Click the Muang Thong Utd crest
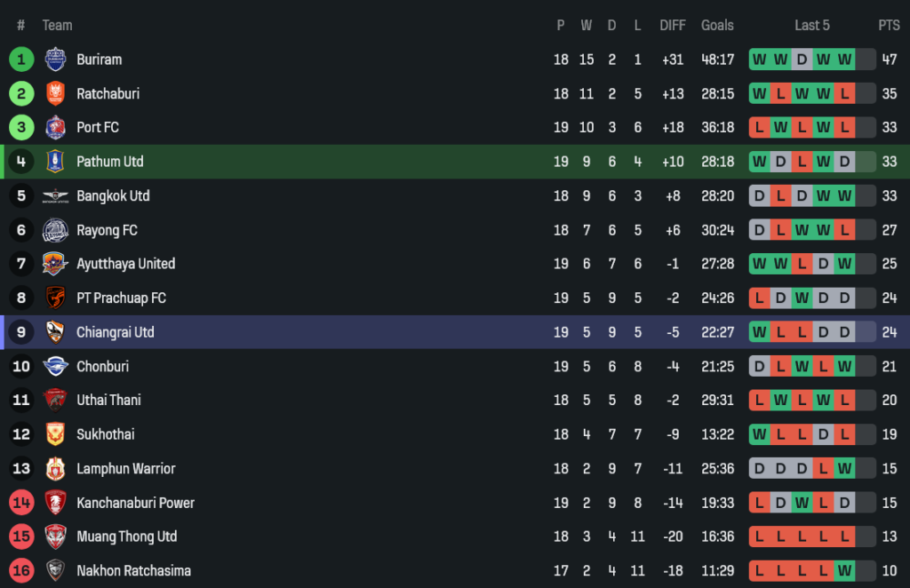910x588 pixels. click(55, 536)
